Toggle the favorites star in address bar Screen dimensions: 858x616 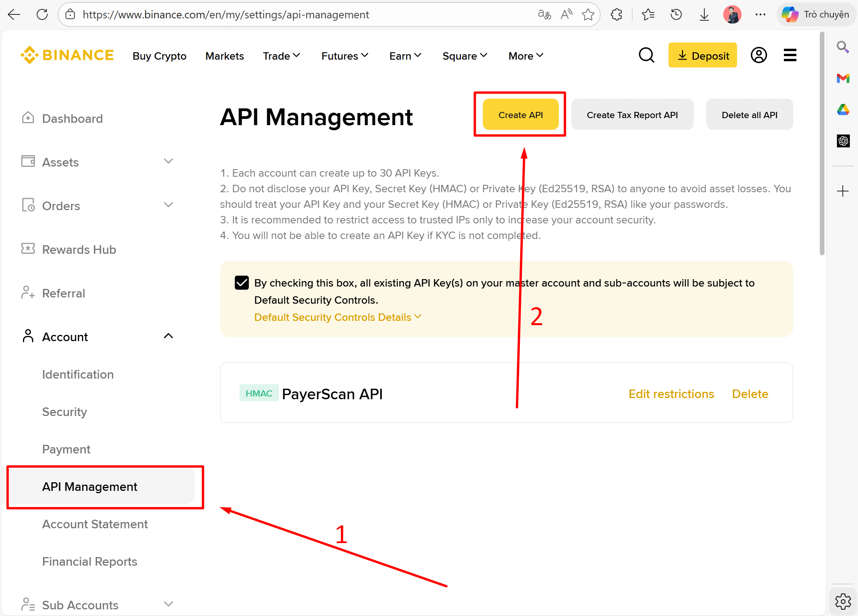tap(588, 14)
